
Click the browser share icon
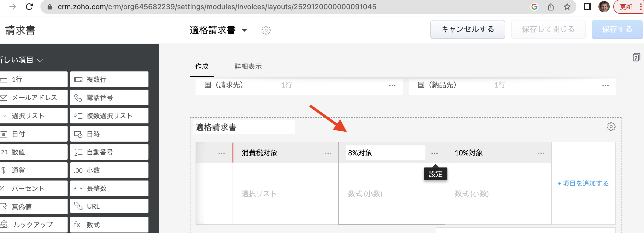click(x=551, y=7)
